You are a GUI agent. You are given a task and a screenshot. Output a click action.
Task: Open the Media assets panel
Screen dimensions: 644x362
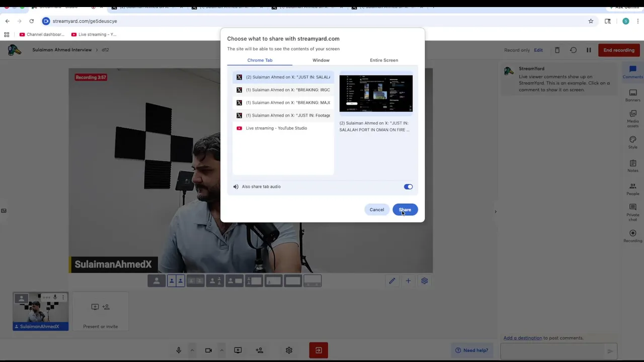tap(633, 119)
